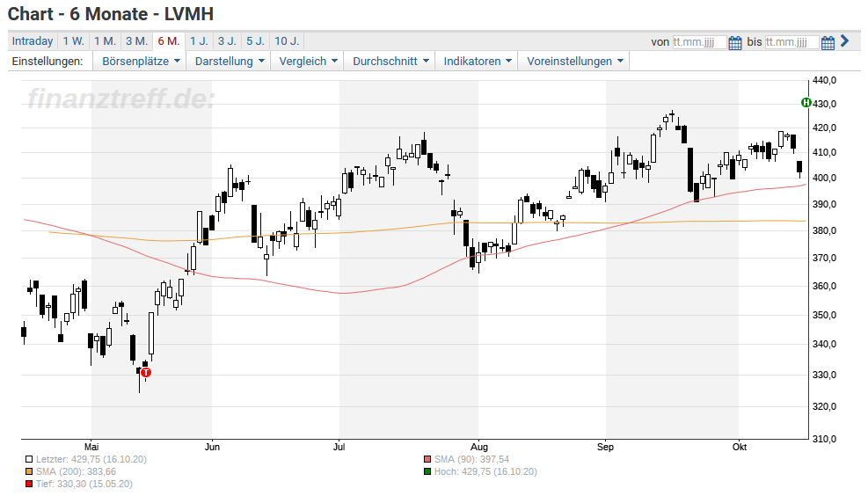Viewport: 868px width, 496px height.
Task: Click the red T low marker
Action: click(x=146, y=373)
